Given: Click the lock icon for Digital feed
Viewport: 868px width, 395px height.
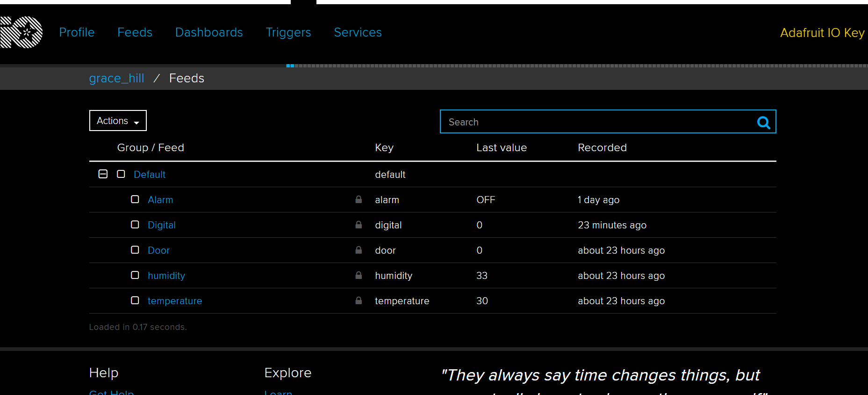Looking at the screenshot, I should coord(359,225).
